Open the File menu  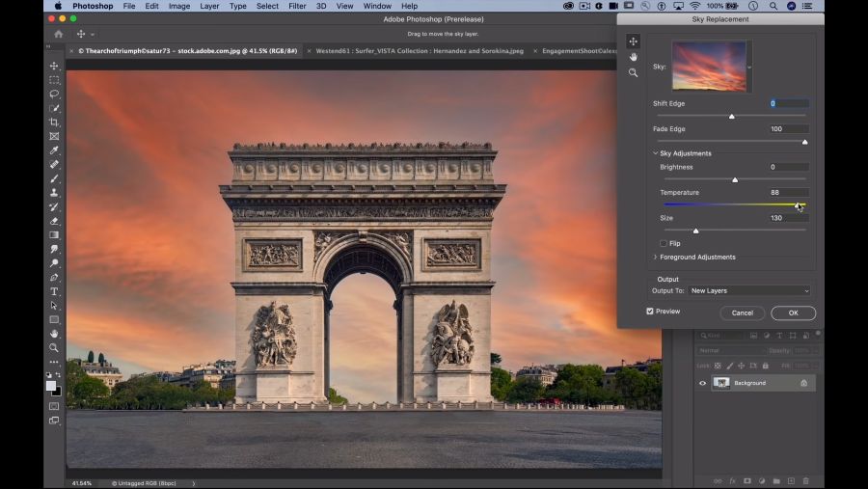pos(129,6)
